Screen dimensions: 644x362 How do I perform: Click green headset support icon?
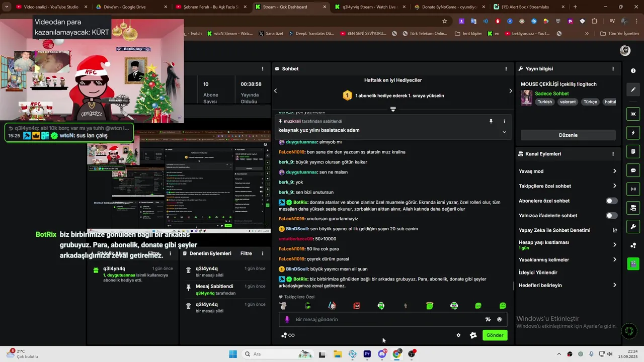628,331
